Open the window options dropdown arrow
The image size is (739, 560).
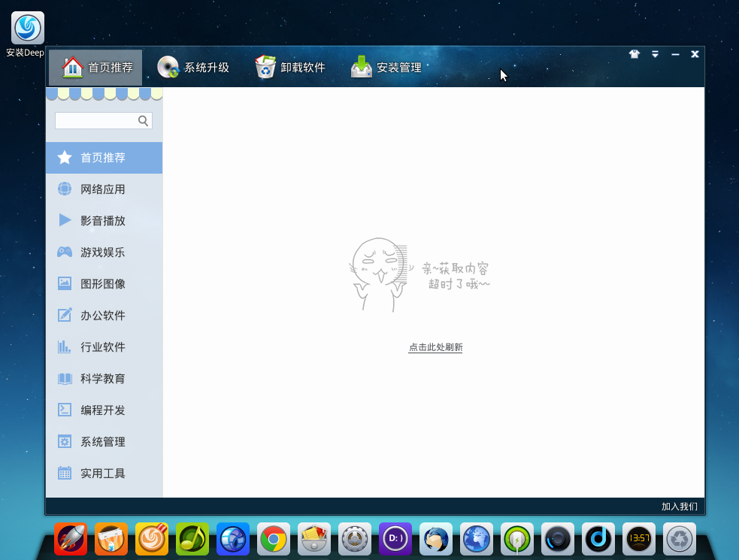point(654,54)
